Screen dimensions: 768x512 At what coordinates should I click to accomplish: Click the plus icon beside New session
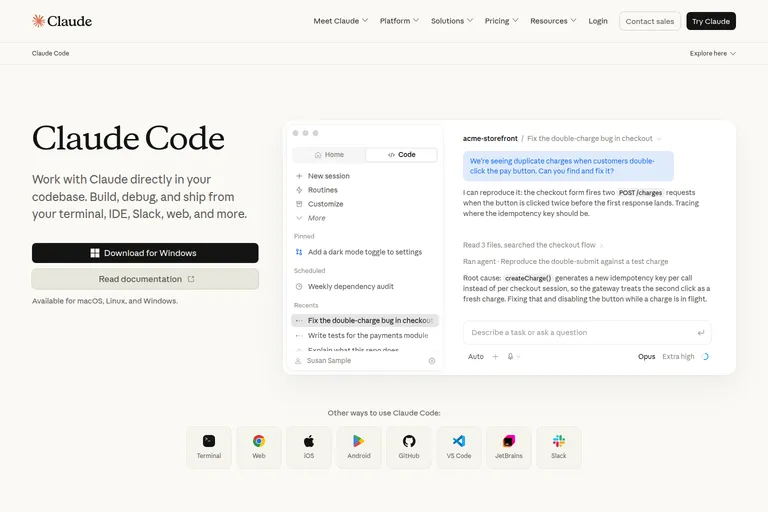pyautogui.click(x=299, y=176)
